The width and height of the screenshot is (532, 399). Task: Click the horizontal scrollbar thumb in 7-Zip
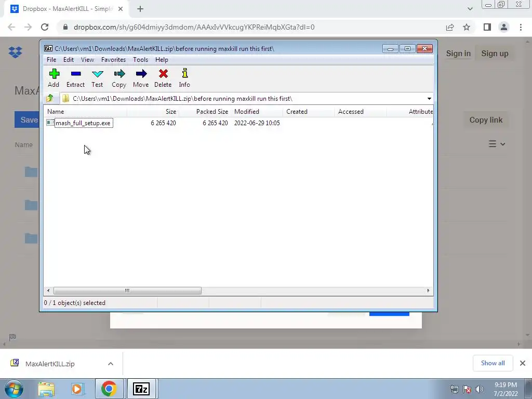pyautogui.click(x=127, y=290)
